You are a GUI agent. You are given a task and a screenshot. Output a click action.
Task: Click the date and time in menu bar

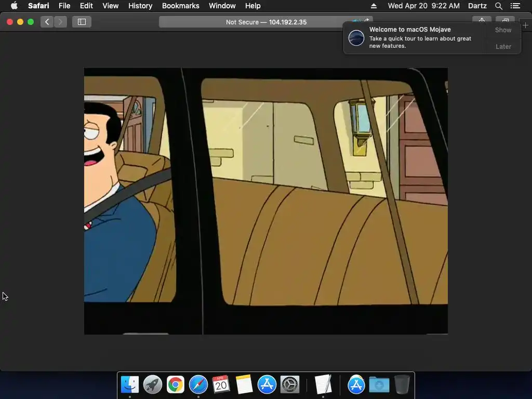click(x=424, y=6)
